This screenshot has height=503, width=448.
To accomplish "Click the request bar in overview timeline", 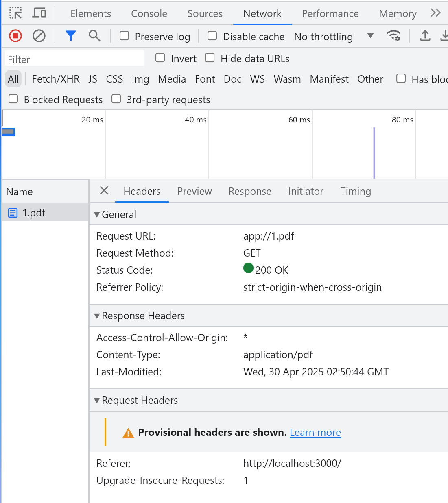I will [x=8, y=132].
